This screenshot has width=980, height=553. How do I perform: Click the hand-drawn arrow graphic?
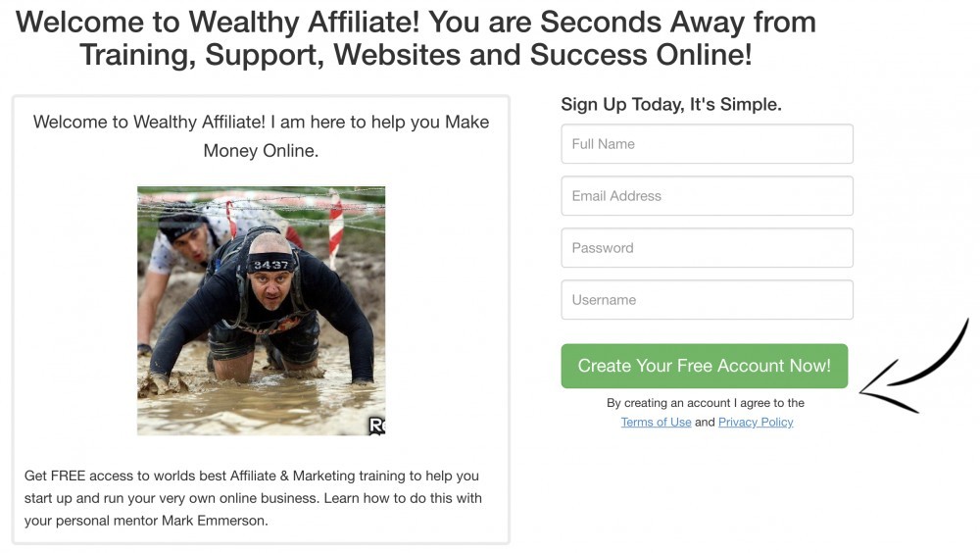click(913, 368)
